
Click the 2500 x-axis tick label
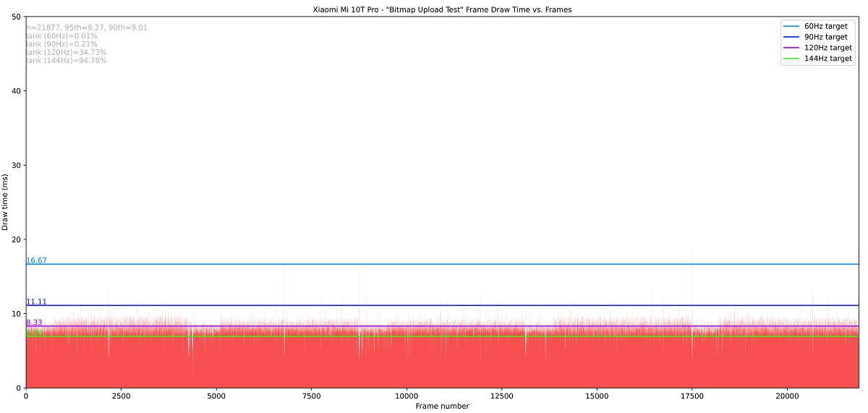(121, 396)
